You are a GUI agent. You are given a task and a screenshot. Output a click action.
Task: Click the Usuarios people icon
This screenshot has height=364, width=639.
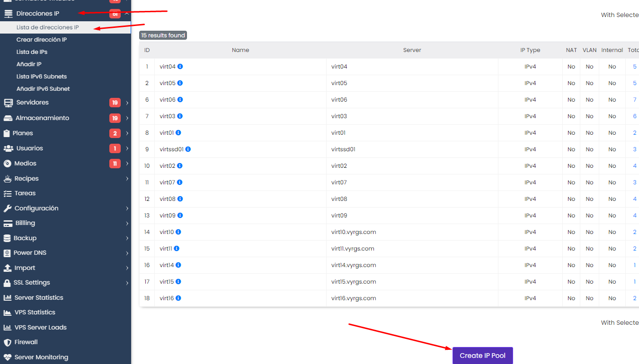coord(8,148)
